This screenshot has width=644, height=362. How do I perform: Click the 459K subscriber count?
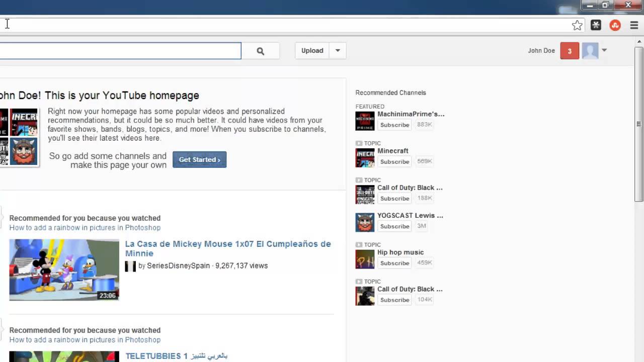pyautogui.click(x=424, y=263)
